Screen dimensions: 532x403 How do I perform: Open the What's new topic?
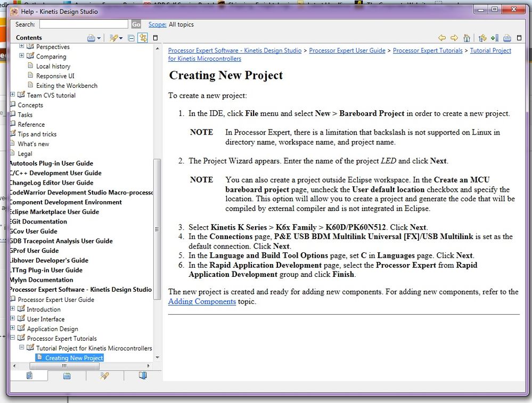(33, 144)
